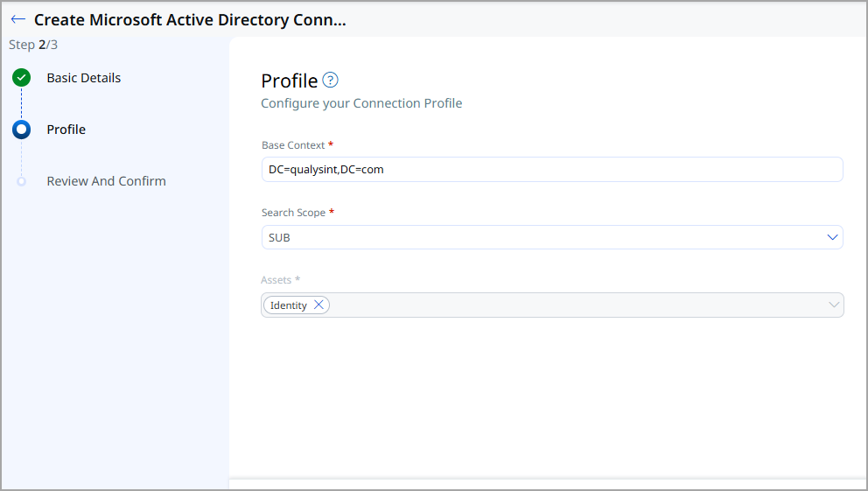Click the blue Profile step circle icon
The width and height of the screenshot is (868, 491).
pyautogui.click(x=22, y=130)
